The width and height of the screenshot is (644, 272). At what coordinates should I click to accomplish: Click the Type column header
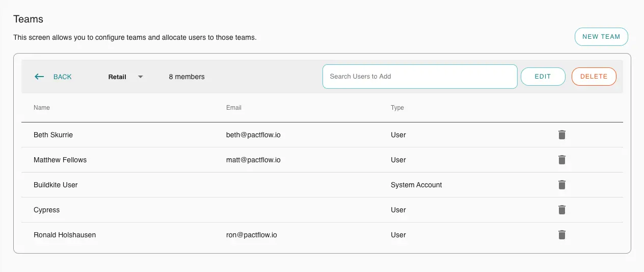(x=397, y=108)
